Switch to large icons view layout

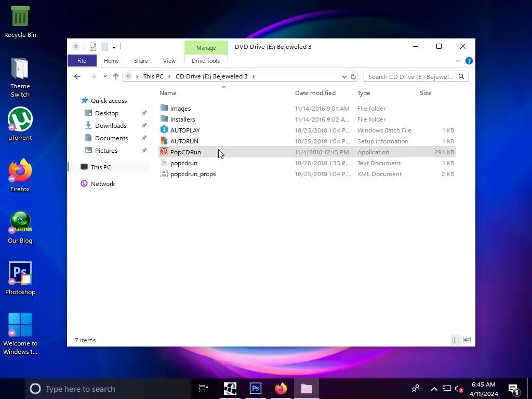coord(467,340)
